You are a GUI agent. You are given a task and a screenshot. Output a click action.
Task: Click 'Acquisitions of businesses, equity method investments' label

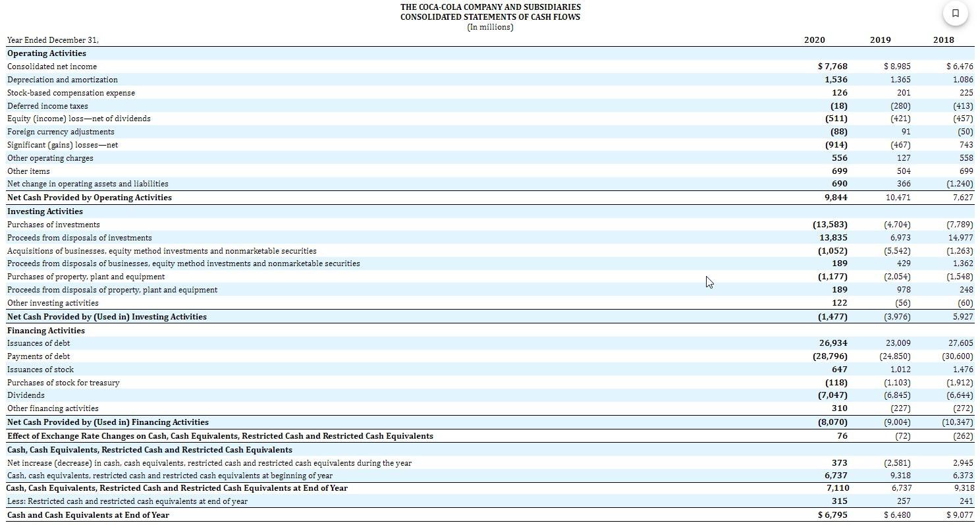tap(162, 251)
